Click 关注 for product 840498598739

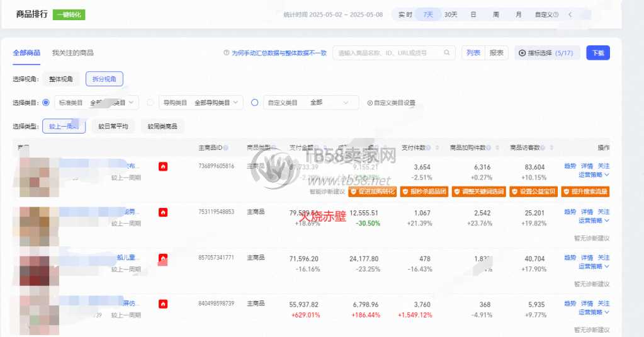coord(604,304)
